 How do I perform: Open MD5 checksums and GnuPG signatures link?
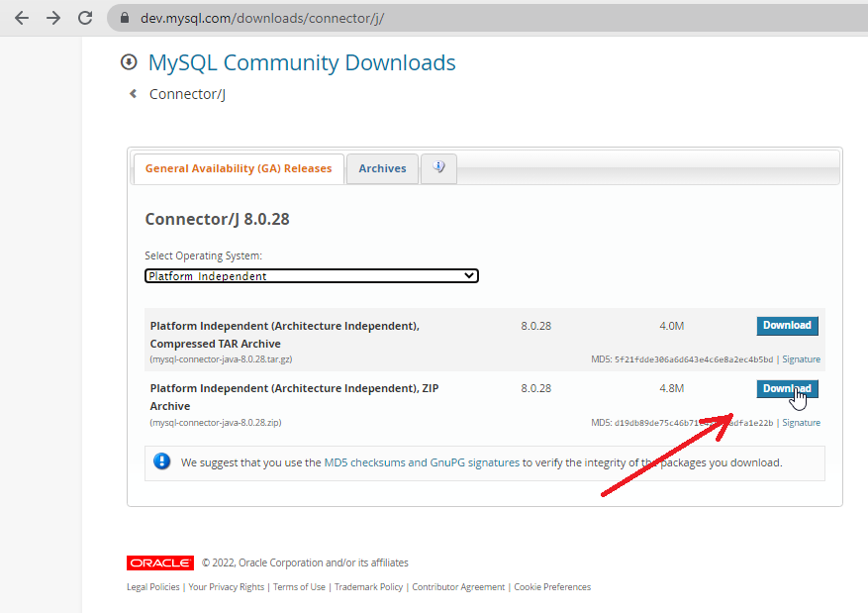422,462
